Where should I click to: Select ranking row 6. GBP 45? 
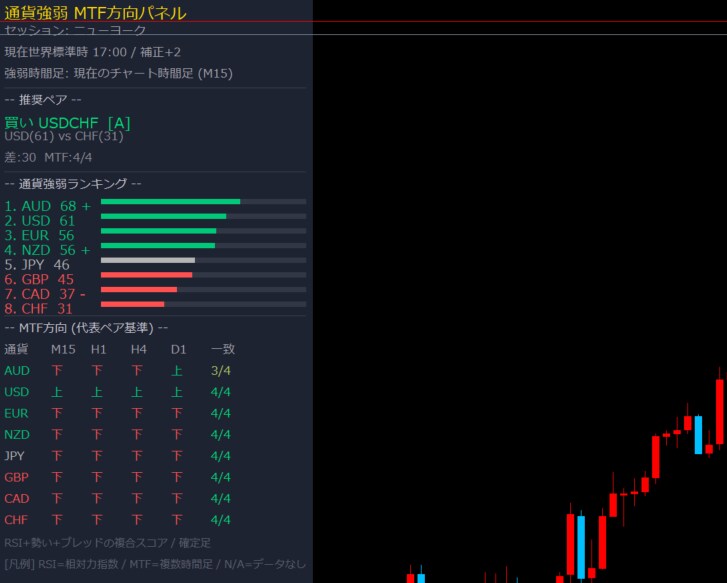[39, 280]
